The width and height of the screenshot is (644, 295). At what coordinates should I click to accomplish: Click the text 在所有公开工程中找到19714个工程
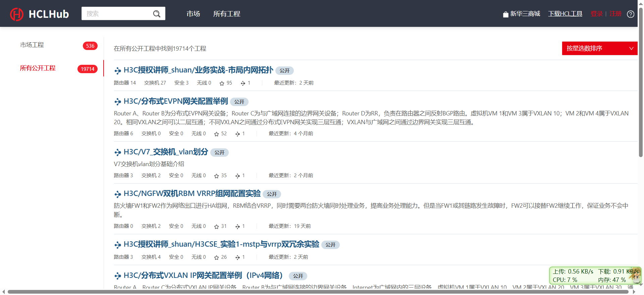[160, 49]
